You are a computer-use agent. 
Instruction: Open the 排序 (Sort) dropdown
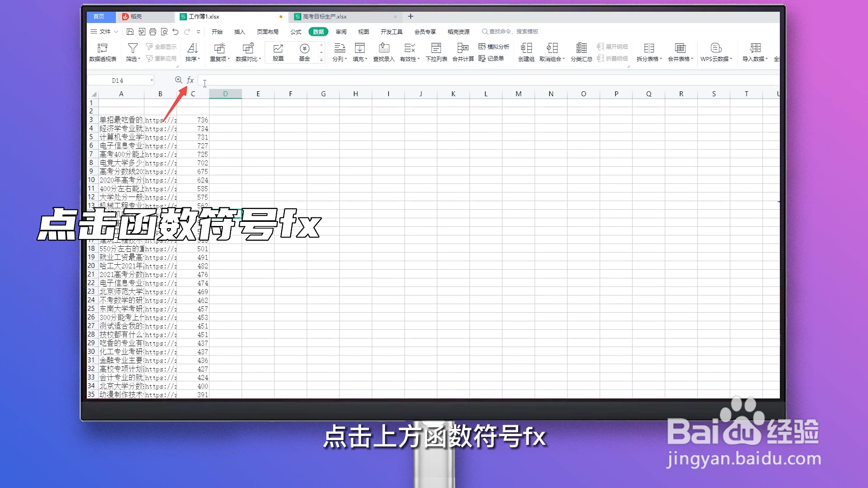click(x=192, y=51)
